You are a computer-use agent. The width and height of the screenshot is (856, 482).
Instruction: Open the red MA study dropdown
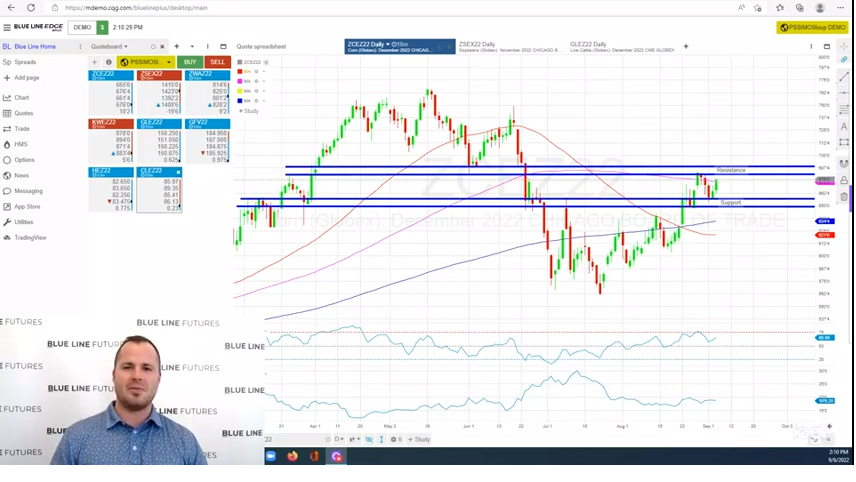(264, 72)
